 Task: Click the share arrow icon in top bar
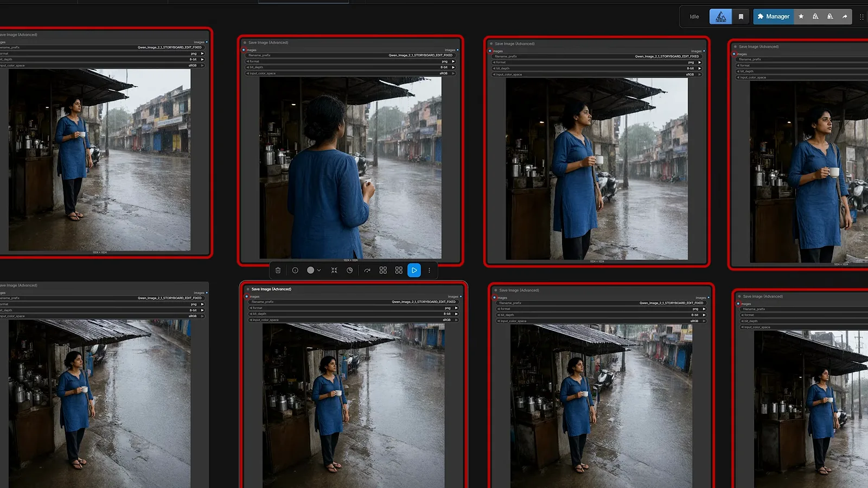pos(845,17)
